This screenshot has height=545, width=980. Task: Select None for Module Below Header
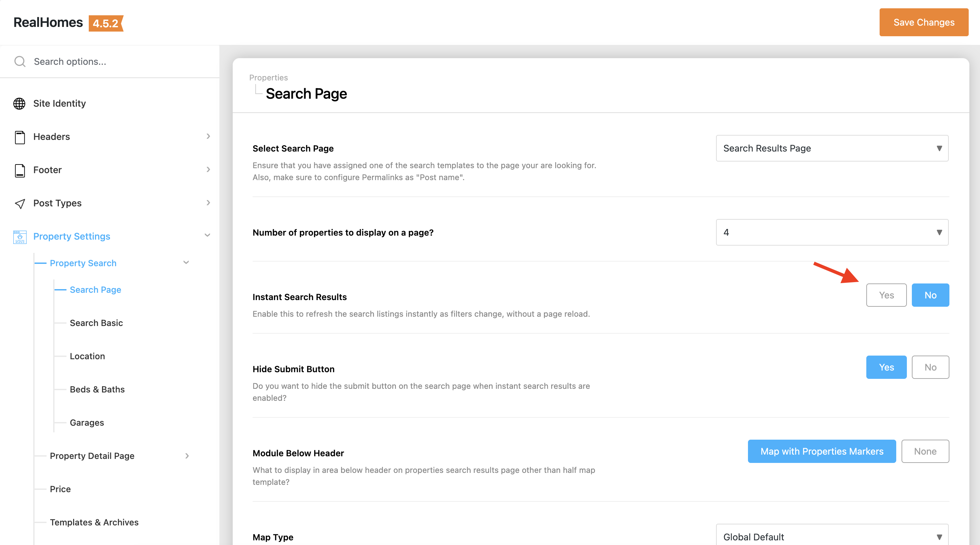pyautogui.click(x=925, y=451)
